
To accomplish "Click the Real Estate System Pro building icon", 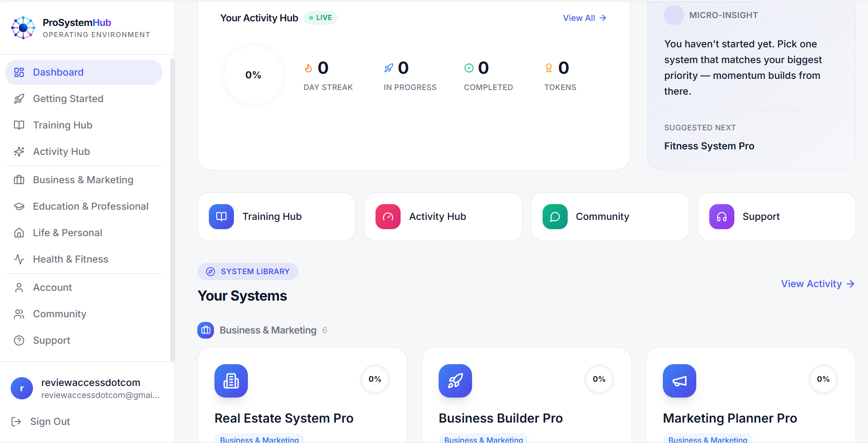I will click(231, 381).
